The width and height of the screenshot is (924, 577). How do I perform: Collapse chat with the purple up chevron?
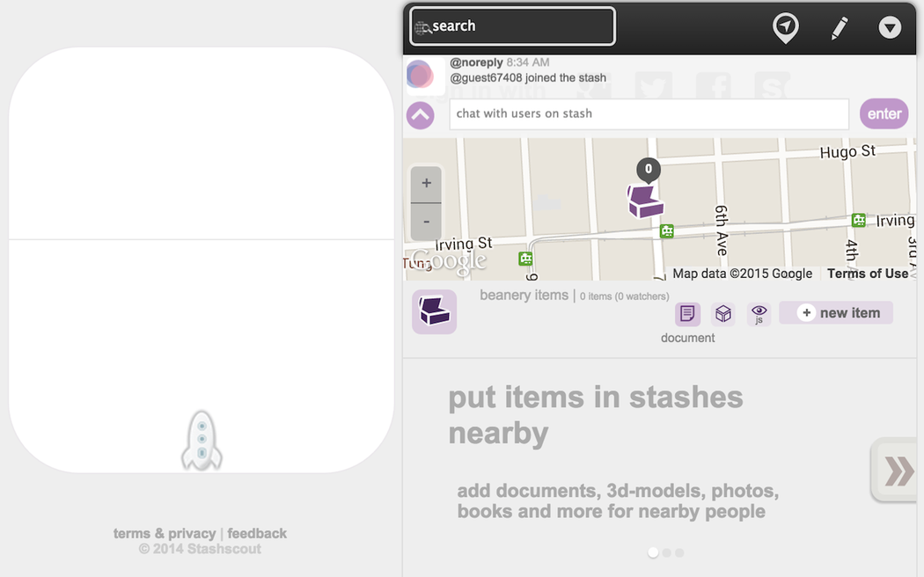pyautogui.click(x=421, y=114)
